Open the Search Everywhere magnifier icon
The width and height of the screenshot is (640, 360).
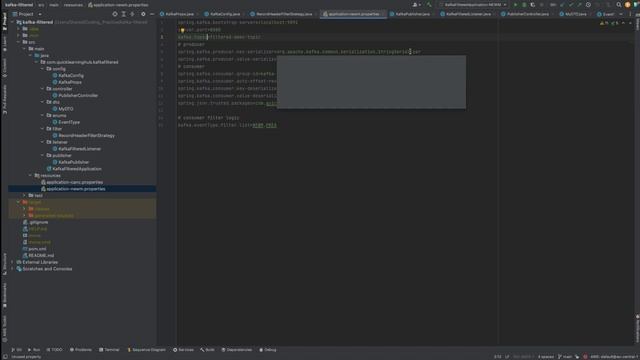(619, 5)
